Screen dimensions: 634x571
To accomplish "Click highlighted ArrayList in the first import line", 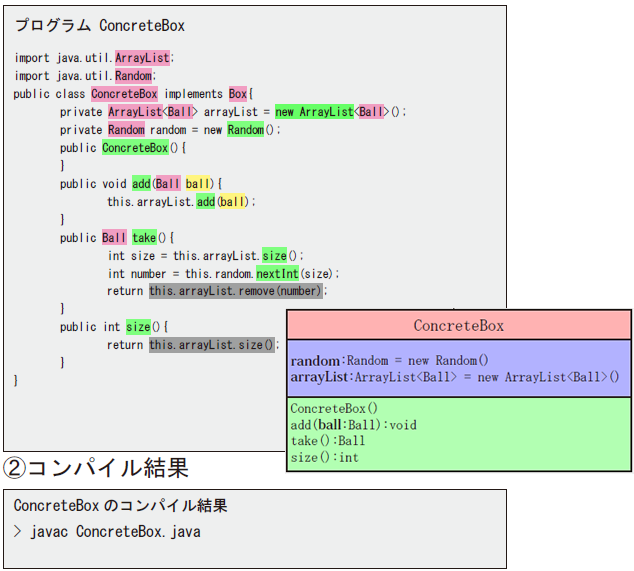I will point(142,58).
